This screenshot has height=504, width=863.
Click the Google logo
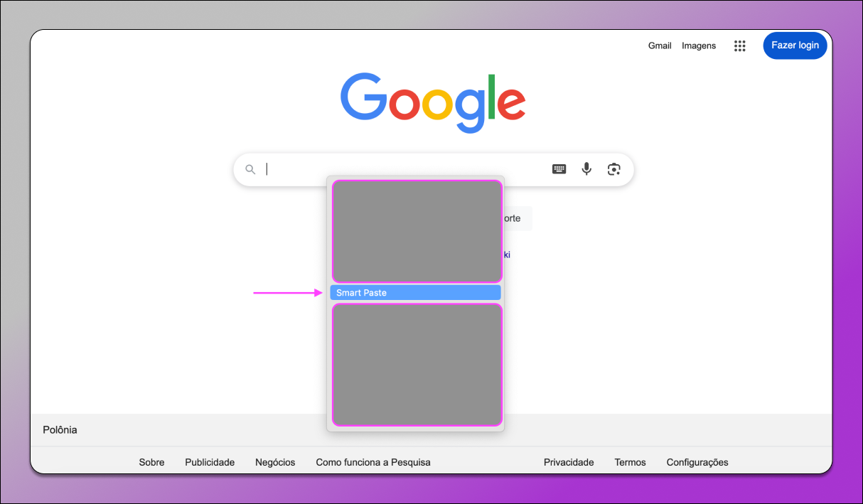point(433,102)
